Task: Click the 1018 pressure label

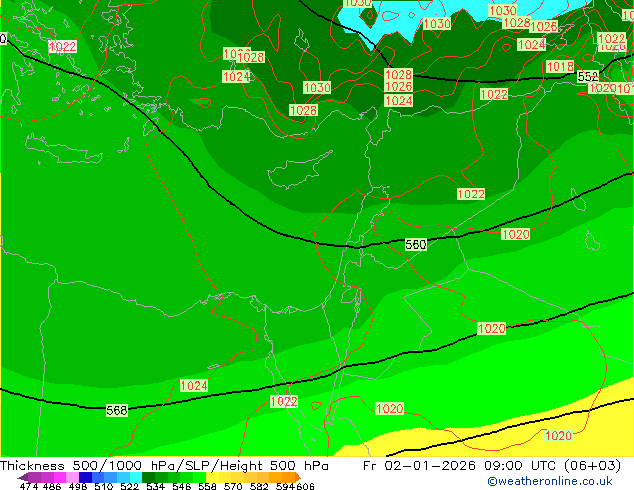Action: pyautogui.click(x=560, y=66)
